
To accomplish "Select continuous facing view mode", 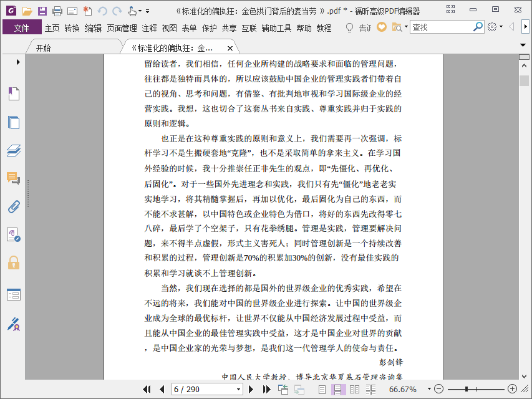I will point(371,390).
